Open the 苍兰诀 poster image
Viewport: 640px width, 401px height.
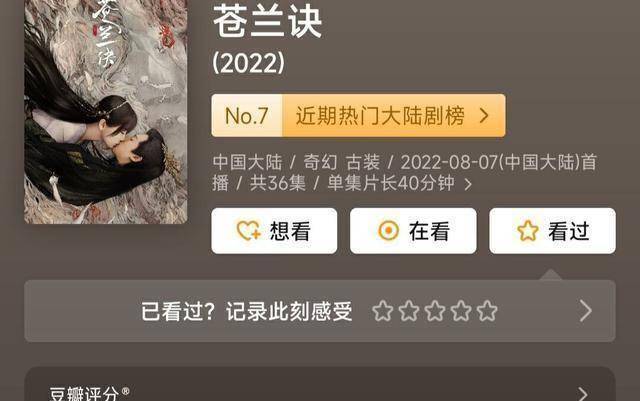point(106,112)
